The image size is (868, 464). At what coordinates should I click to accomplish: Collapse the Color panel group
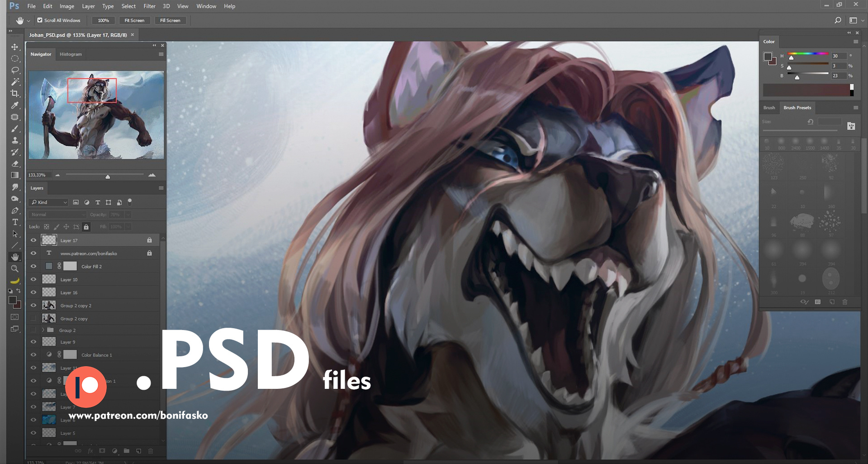pos(849,33)
